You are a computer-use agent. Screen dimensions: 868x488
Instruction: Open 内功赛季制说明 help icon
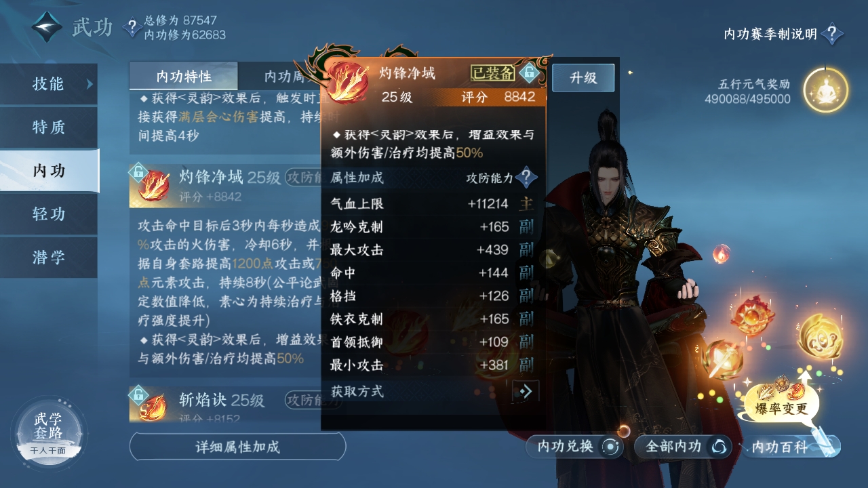pyautogui.click(x=832, y=34)
